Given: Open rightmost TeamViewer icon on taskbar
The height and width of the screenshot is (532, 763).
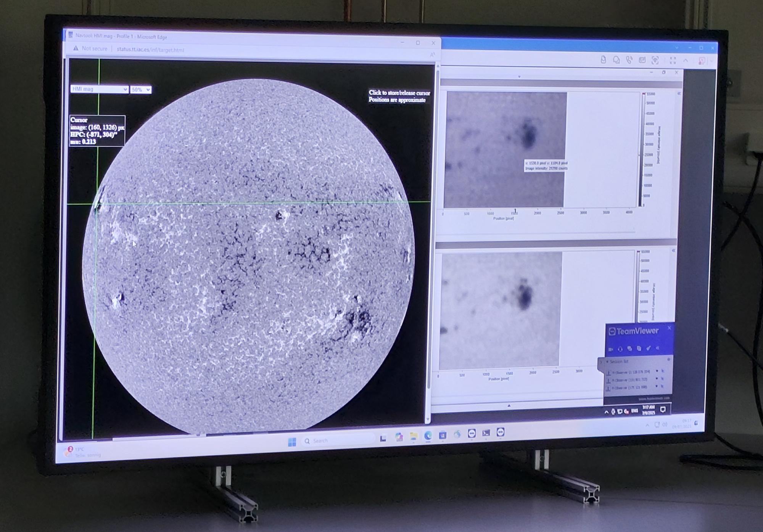Looking at the screenshot, I should [501, 432].
